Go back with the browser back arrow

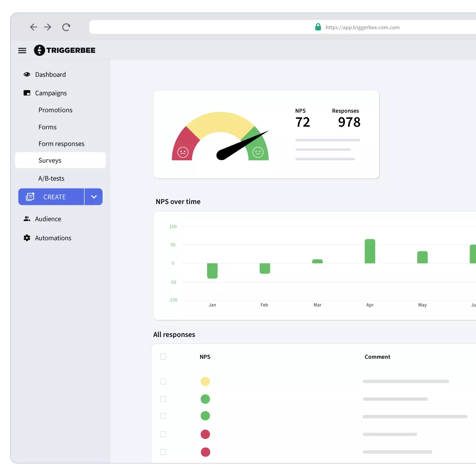point(33,27)
